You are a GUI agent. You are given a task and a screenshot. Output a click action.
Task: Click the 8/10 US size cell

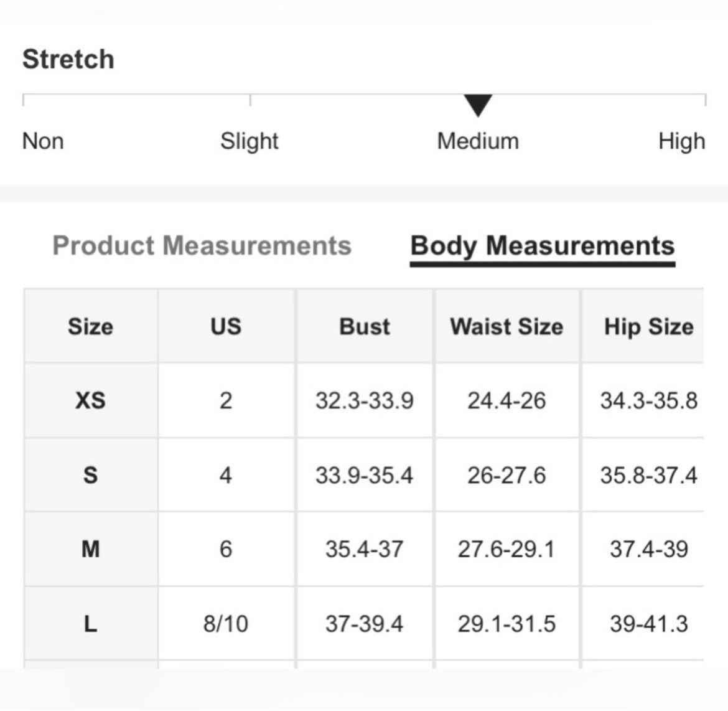pos(226,623)
